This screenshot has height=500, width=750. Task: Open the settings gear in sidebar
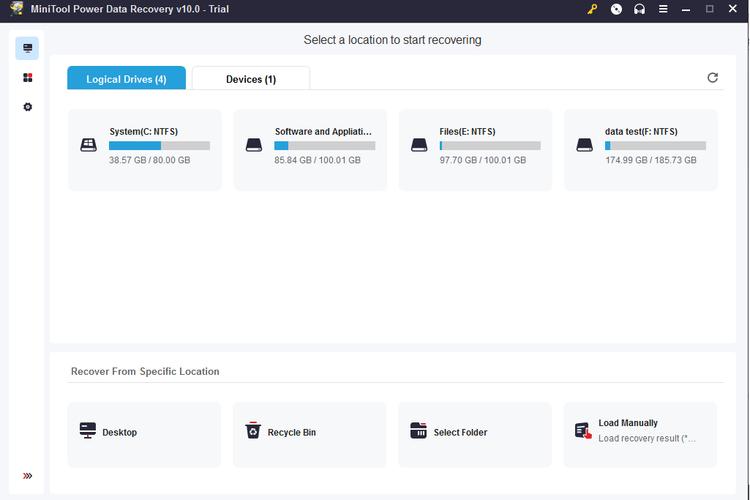click(x=28, y=107)
